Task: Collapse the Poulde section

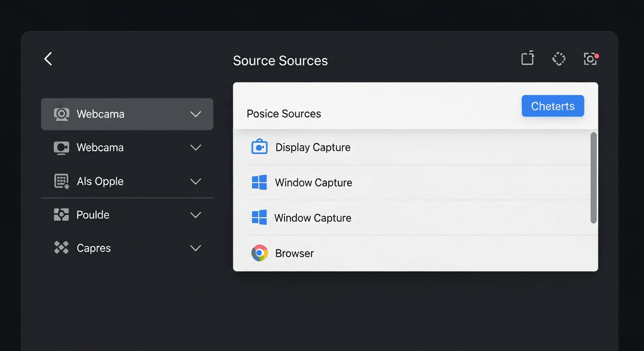Action: (196, 214)
